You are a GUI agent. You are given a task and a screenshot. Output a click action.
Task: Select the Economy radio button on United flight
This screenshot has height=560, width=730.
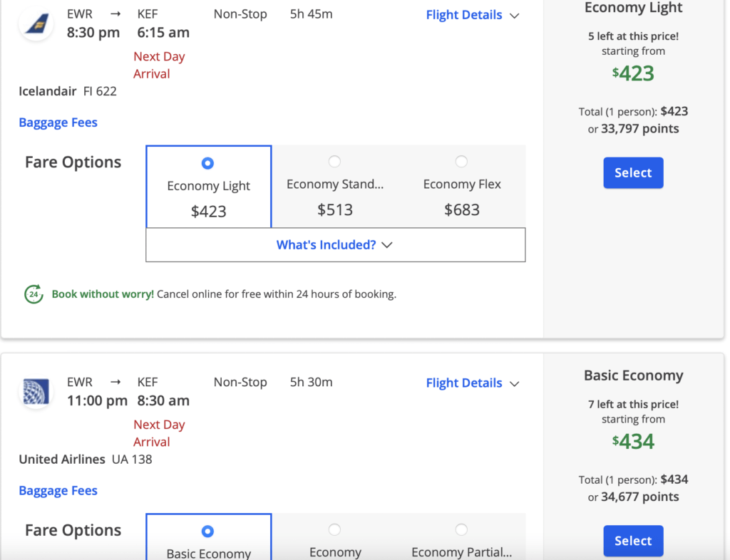pyautogui.click(x=335, y=530)
